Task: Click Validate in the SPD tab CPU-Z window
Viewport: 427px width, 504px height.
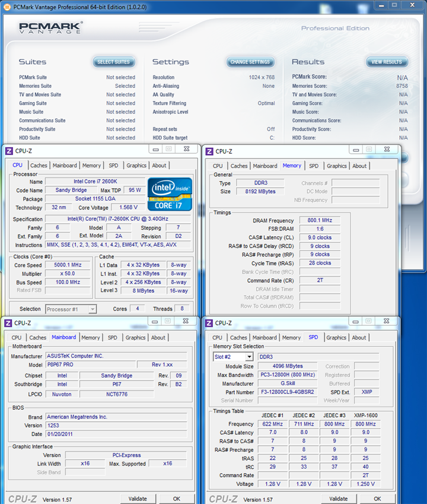Action: [x=339, y=499]
